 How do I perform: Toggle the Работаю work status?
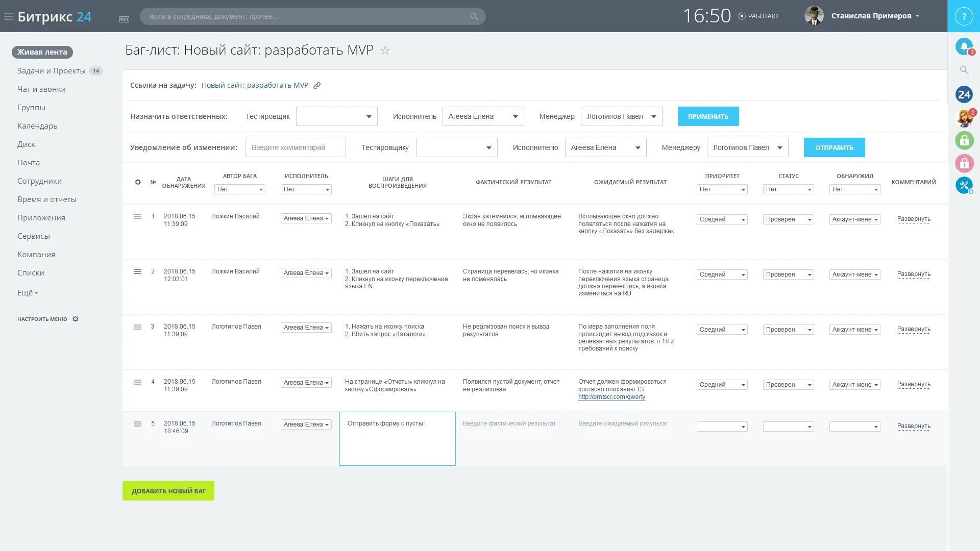758,16
